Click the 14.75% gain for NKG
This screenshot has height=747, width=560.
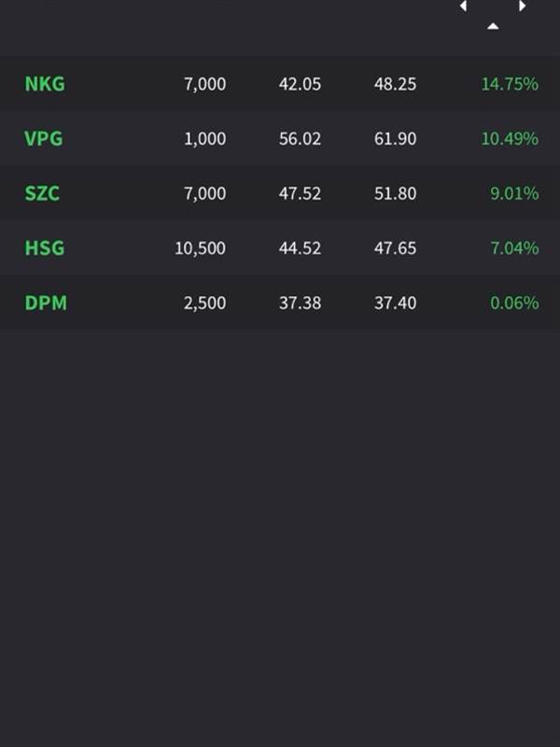pos(510,84)
